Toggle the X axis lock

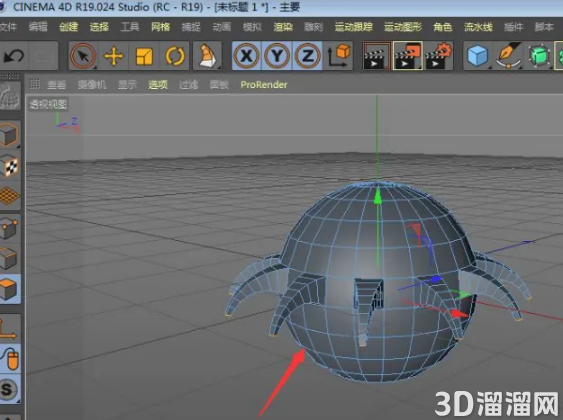(246, 56)
